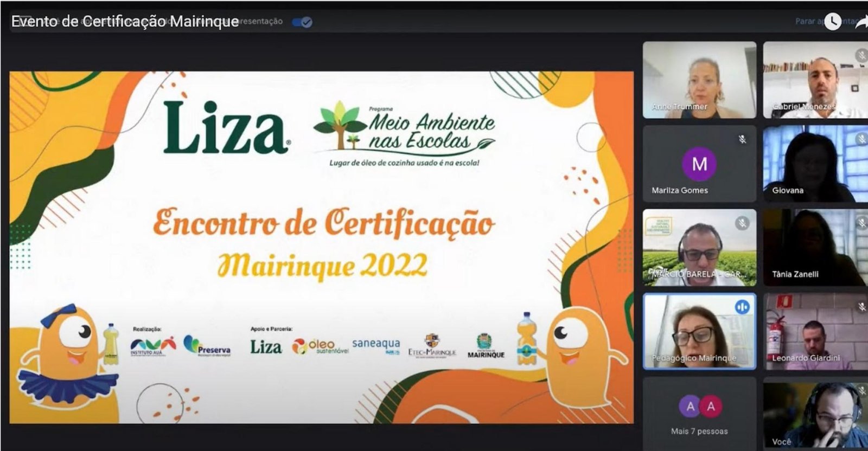The width and height of the screenshot is (868, 451).
Task: Click the muted mic icon on Leonardo Giardini tile
Action: tap(861, 307)
